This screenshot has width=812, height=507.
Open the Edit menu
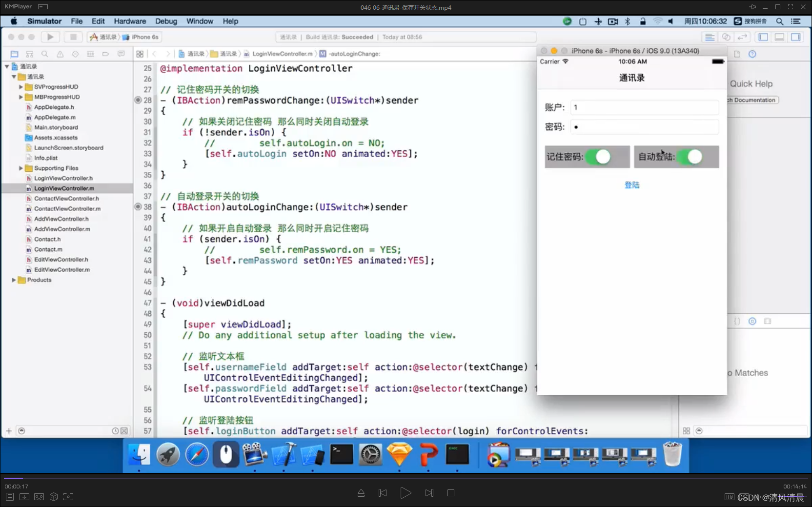(98, 21)
